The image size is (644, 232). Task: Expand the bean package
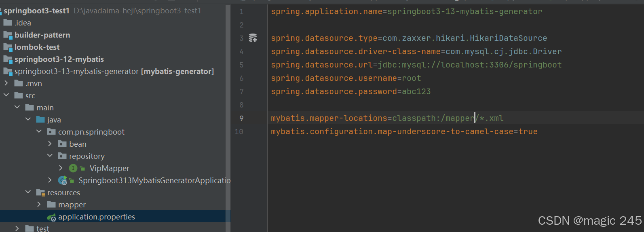[50, 144]
